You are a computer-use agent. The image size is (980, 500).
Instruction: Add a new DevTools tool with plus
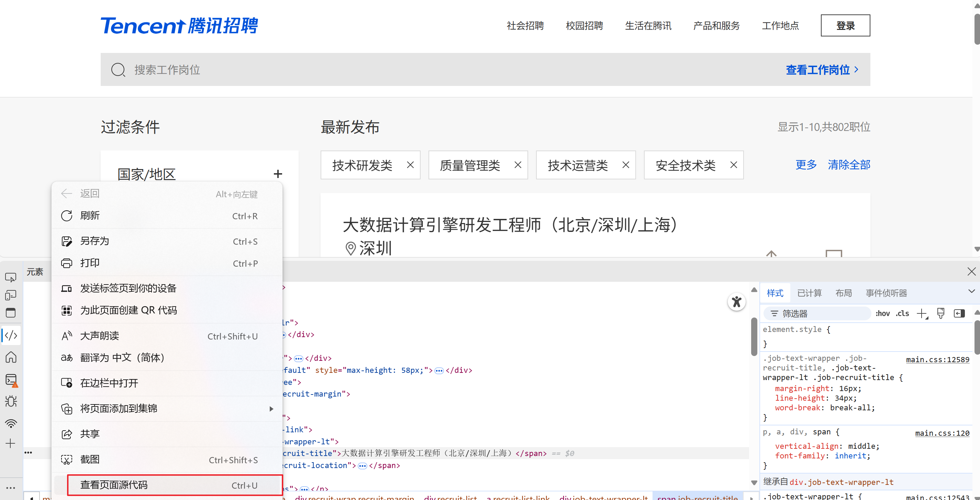(x=11, y=443)
